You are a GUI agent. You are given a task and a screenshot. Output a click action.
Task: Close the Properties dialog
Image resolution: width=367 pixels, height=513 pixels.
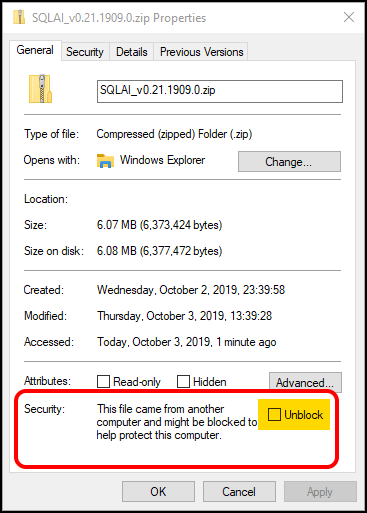point(349,17)
